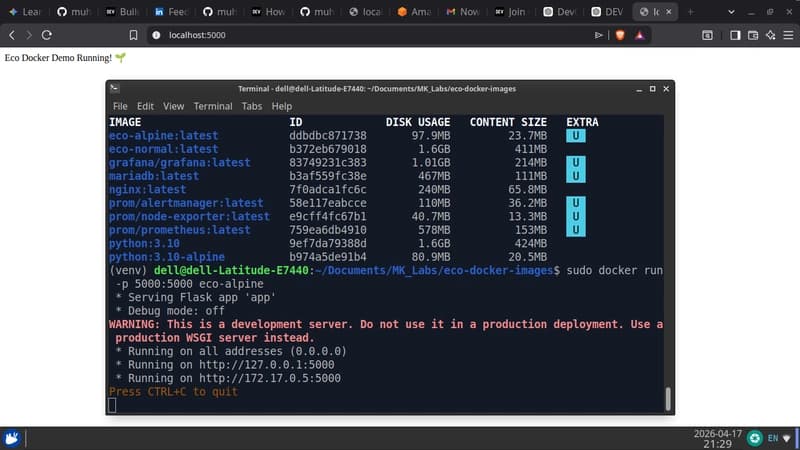This screenshot has height=450, width=800.
Task: Click the nginx:latest image name
Action: [147, 189]
